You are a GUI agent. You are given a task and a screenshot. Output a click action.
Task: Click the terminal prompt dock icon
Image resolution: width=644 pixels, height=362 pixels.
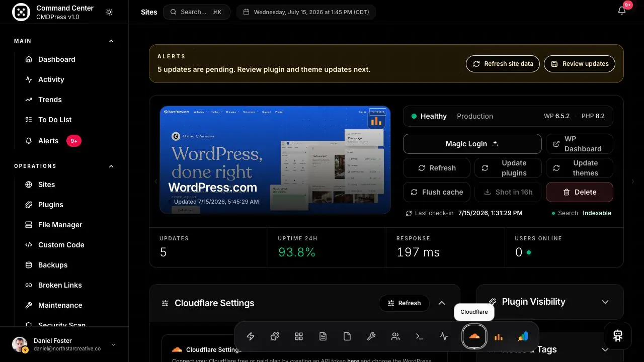(420, 337)
